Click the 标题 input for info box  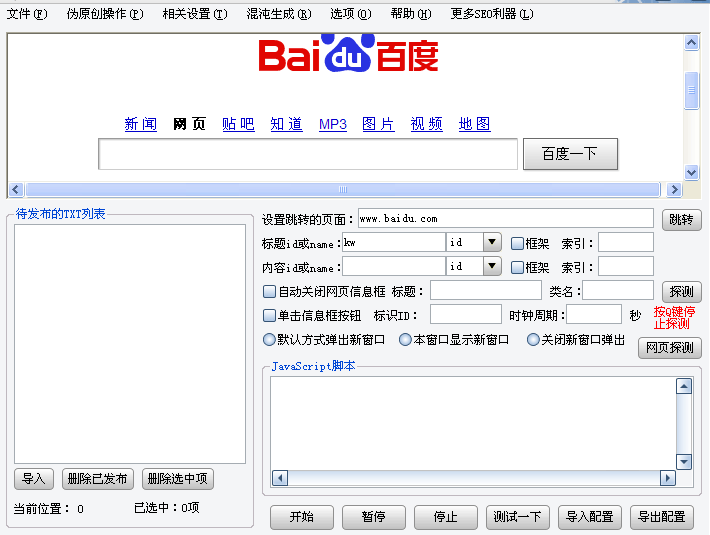coord(486,290)
